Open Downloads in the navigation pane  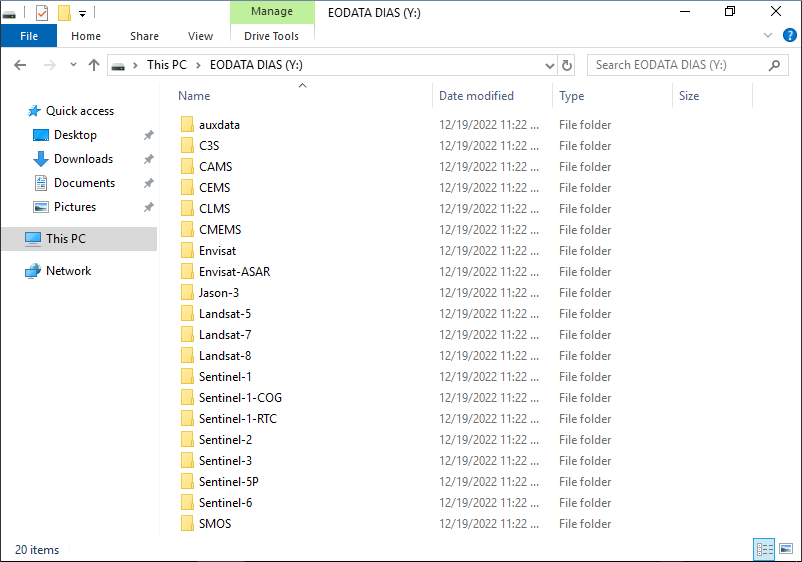[x=83, y=159]
